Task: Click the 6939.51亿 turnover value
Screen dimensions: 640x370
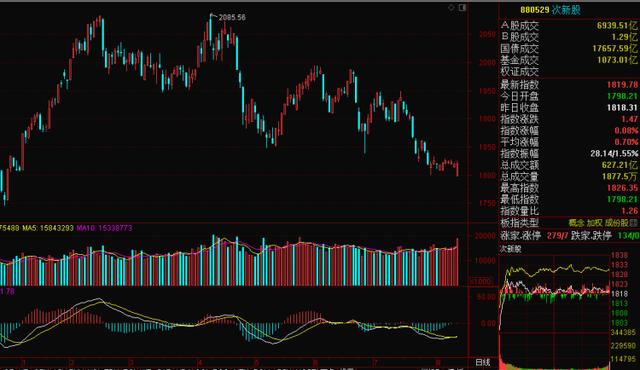Action: [x=617, y=26]
